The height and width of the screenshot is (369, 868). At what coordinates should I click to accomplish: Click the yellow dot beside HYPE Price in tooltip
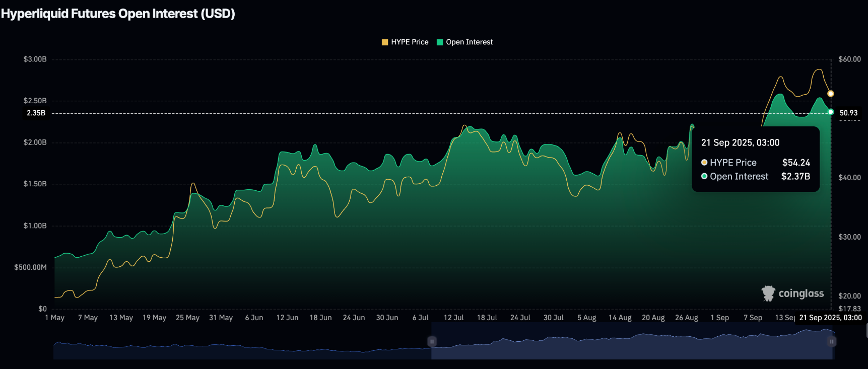coord(704,163)
